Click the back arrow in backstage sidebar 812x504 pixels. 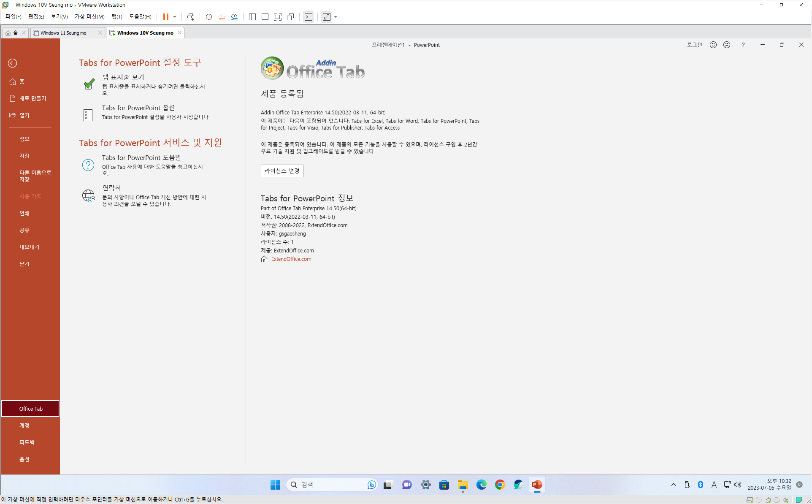coord(13,63)
